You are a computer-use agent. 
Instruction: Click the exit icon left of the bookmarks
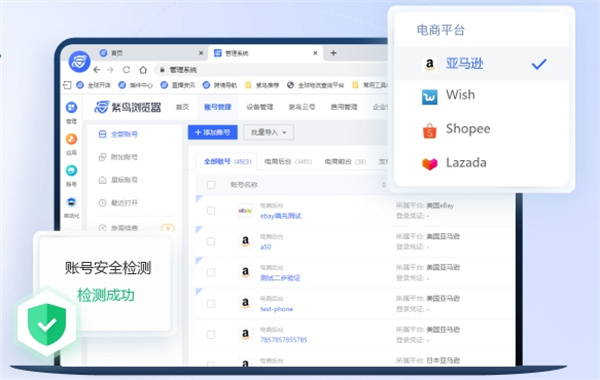(67, 85)
